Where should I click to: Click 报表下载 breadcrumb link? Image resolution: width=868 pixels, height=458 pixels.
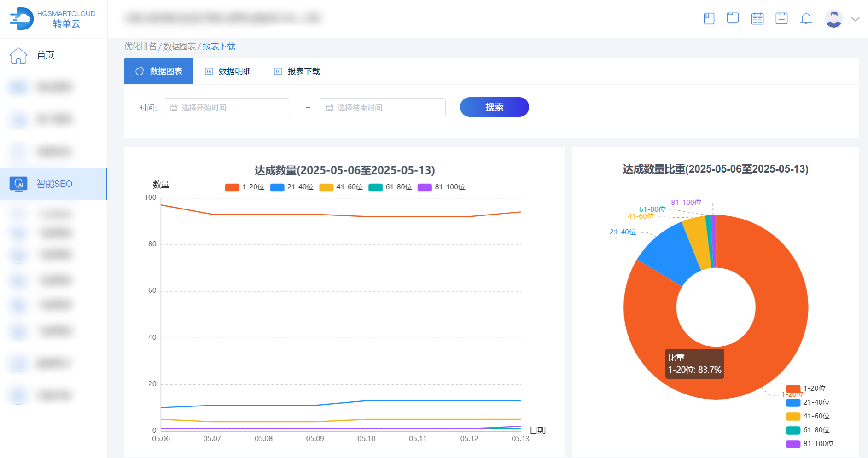click(x=219, y=46)
